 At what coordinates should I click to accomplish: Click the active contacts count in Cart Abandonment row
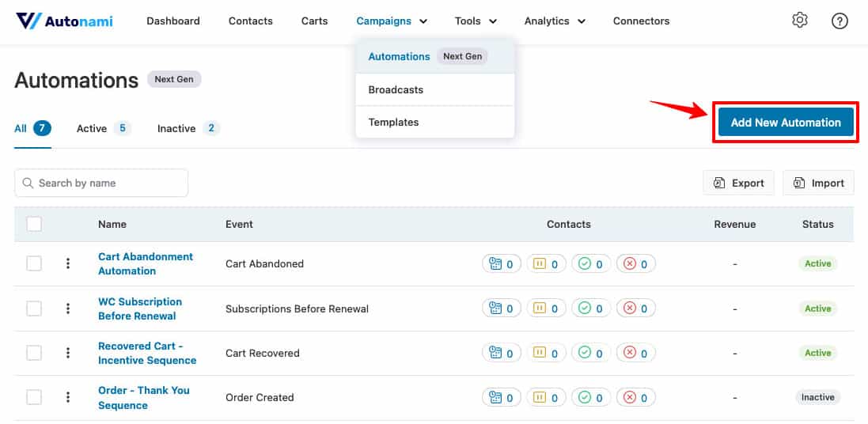coord(502,264)
